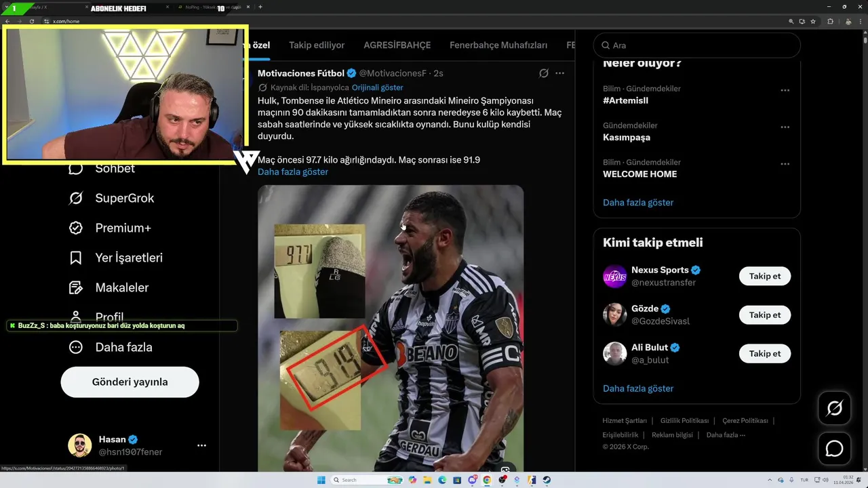Open Erişilebilirlik footer link

[620, 435]
